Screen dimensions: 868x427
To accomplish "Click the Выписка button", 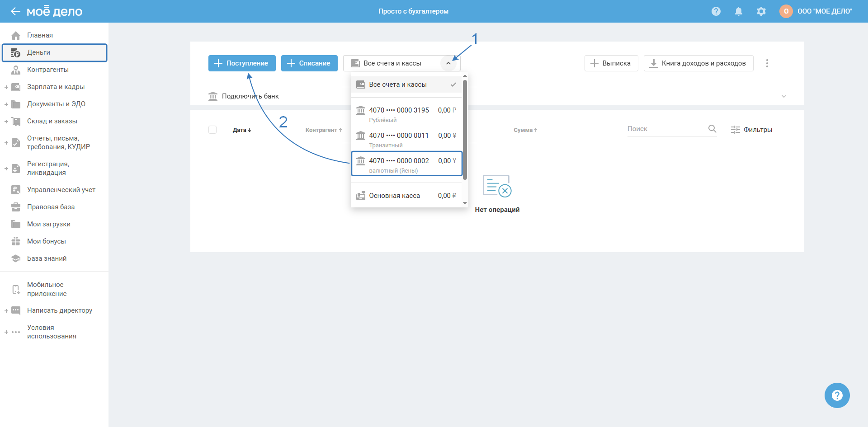I will click(x=611, y=63).
